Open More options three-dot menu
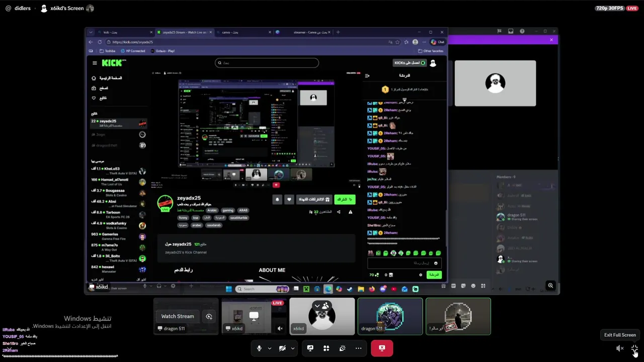 click(358, 348)
